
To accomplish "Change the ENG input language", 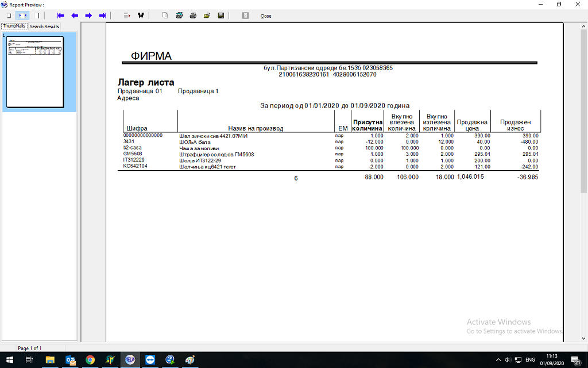I will 530,360.
